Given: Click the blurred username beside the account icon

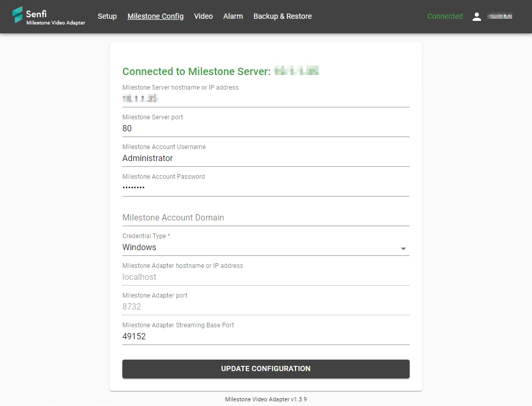Looking at the screenshot, I should pos(500,16).
